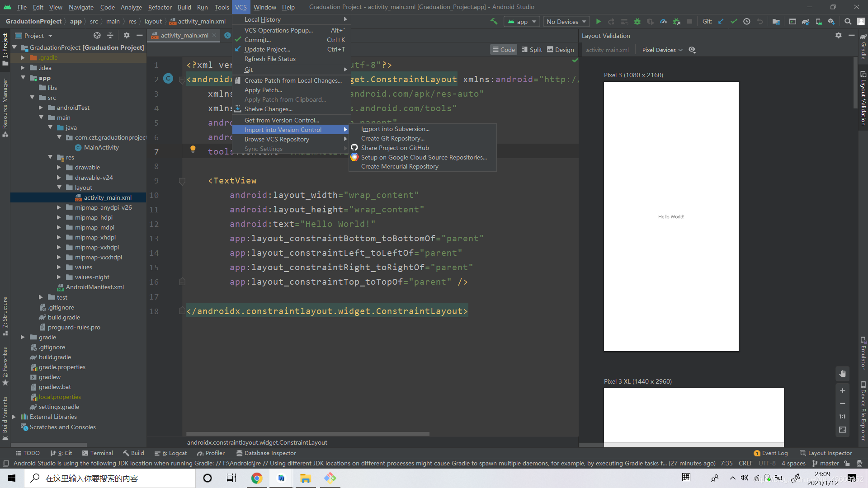Open the Pixel Devices dropdown
This screenshot has width=868, height=488.
coord(661,50)
